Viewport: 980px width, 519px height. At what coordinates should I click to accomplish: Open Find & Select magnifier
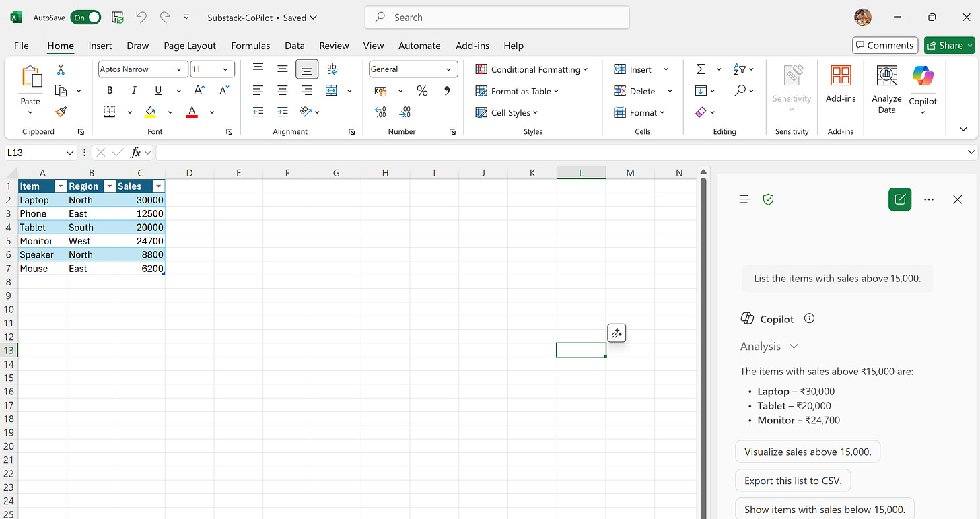tap(740, 90)
